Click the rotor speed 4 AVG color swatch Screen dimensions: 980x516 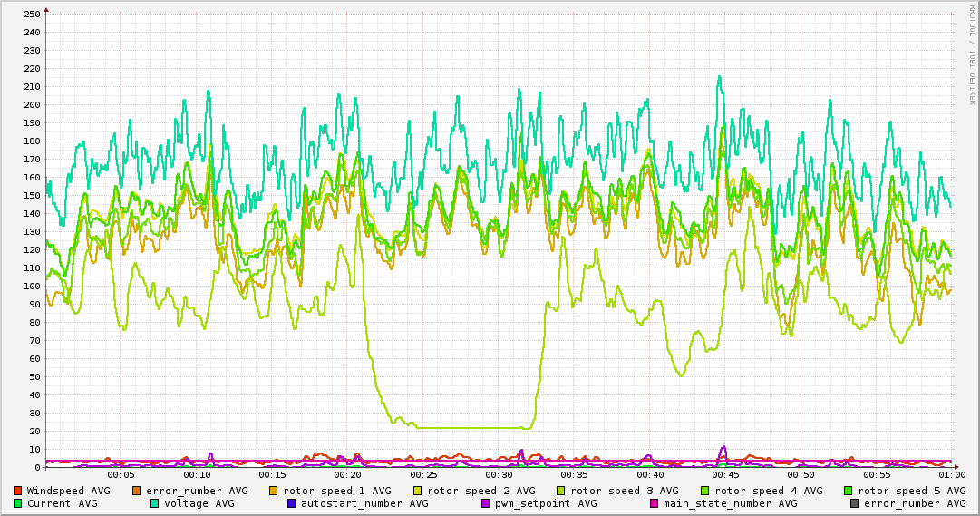pyautogui.click(x=705, y=491)
